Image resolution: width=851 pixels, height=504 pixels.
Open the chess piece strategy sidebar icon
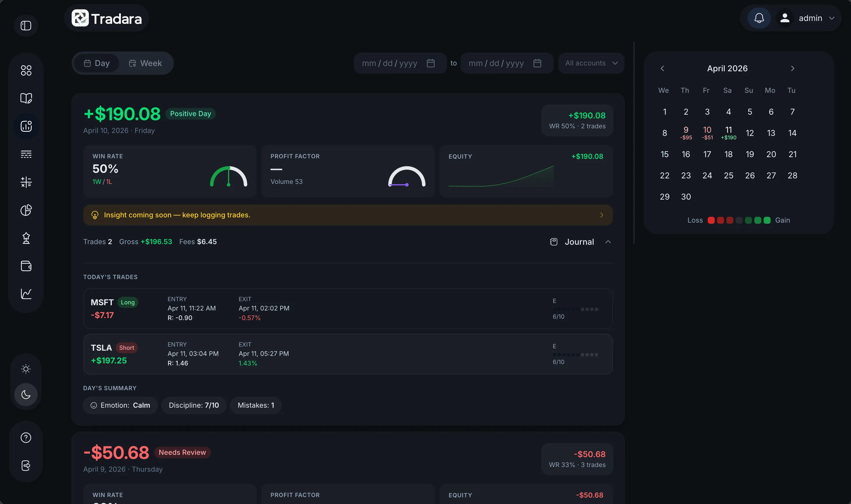tap(26, 238)
